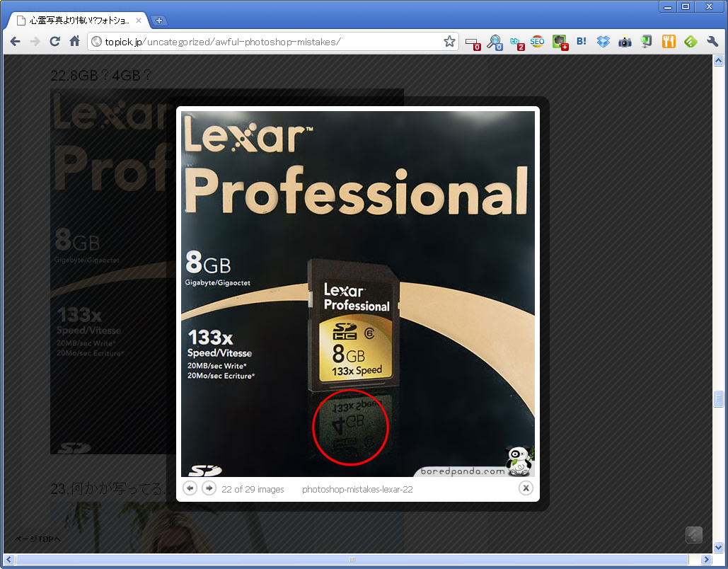
Task: Click the topick.jp address bar
Action: pos(269,42)
